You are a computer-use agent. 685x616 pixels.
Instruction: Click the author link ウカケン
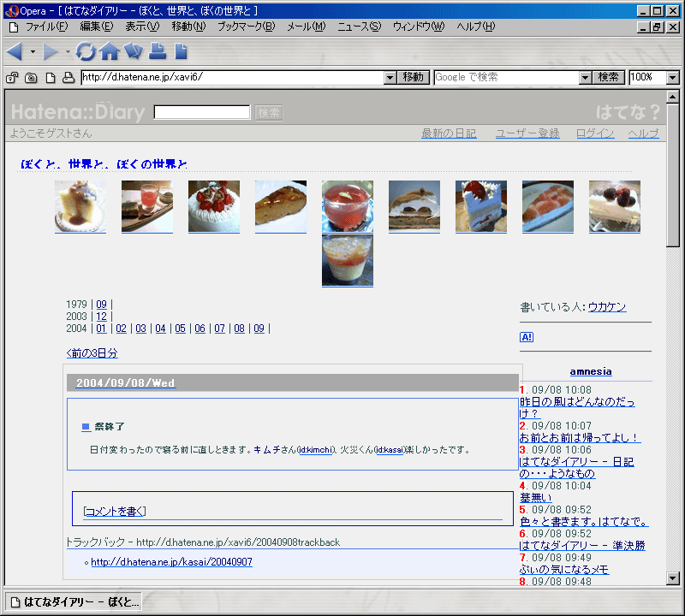coord(607,307)
